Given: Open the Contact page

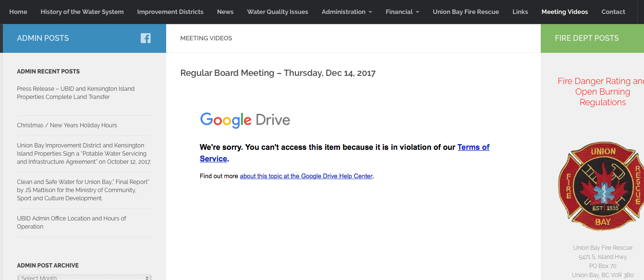Looking at the screenshot, I should pyautogui.click(x=613, y=12).
